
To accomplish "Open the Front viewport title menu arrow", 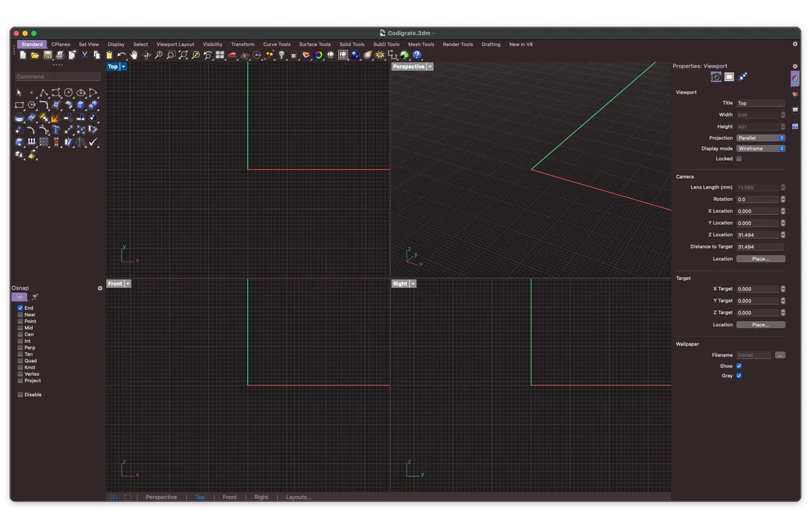I will pos(127,284).
